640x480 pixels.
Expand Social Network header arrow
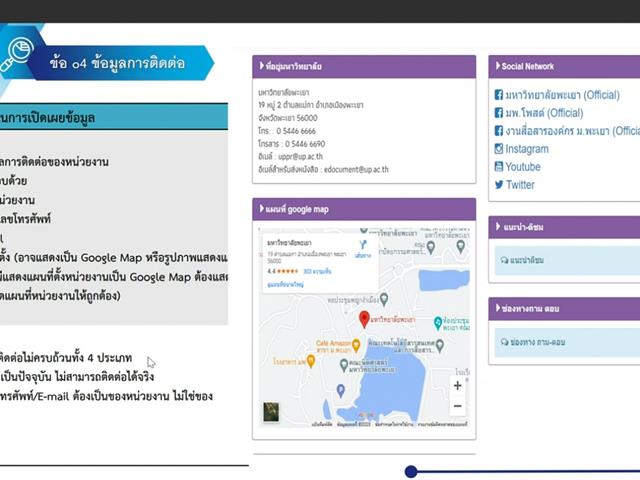[498, 65]
